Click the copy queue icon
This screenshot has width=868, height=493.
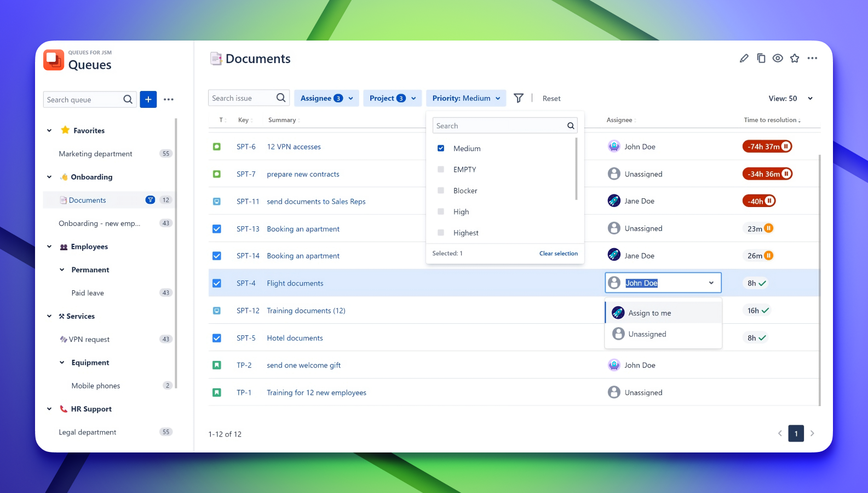click(x=761, y=58)
